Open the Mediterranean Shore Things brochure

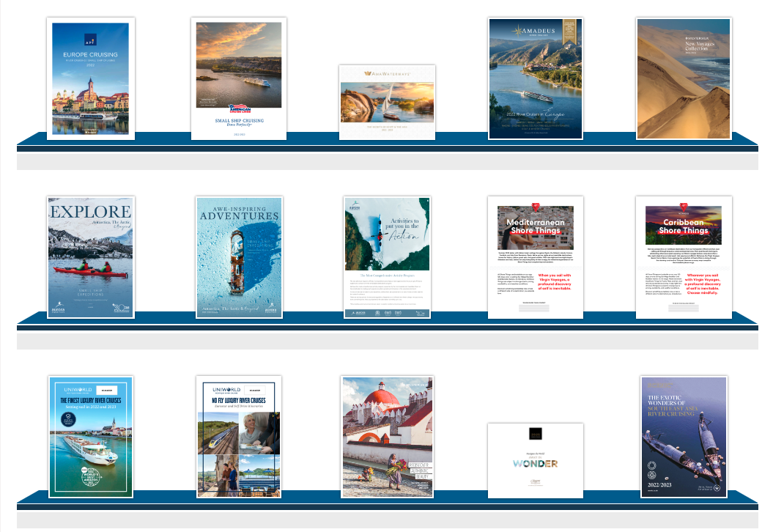point(536,257)
